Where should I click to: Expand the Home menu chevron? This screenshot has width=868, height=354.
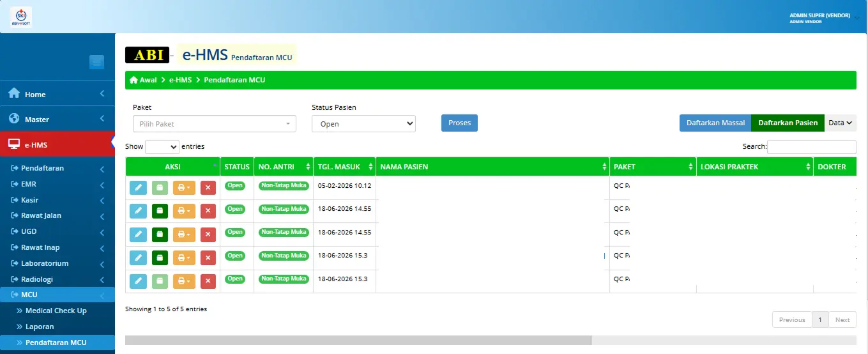pos(102,94)
